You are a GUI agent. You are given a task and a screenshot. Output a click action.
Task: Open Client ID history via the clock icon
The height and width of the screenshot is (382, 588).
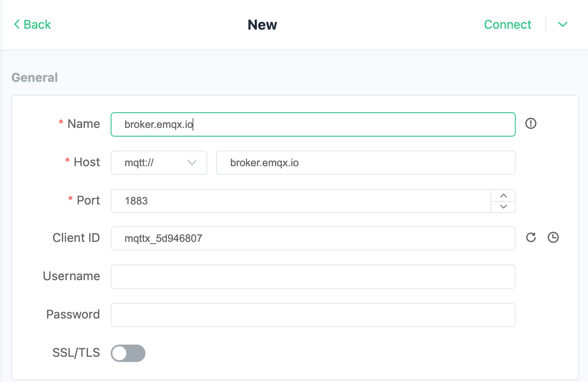point(553,238)
